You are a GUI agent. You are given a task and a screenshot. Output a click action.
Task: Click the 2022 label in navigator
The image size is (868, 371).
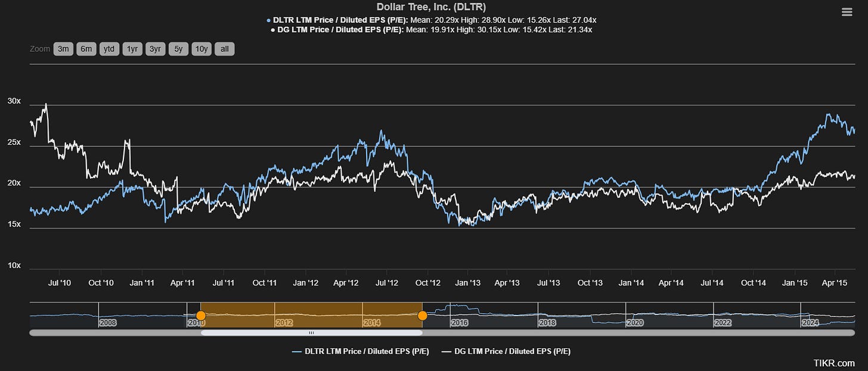(x=723, y=322)
